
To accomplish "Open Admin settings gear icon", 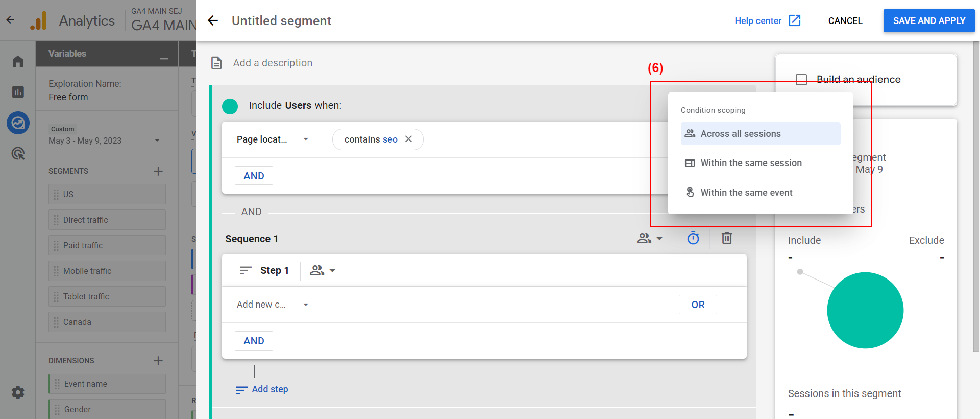I will [x=18, y=392].
